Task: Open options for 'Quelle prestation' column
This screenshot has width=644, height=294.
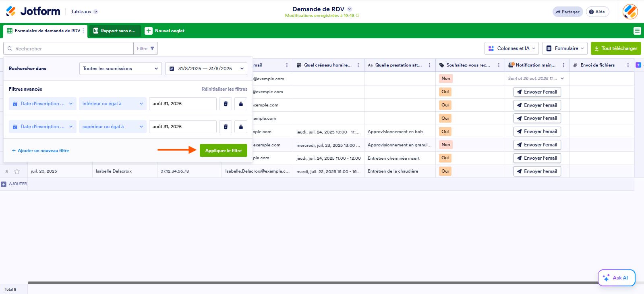Action: tap(429, 65)
